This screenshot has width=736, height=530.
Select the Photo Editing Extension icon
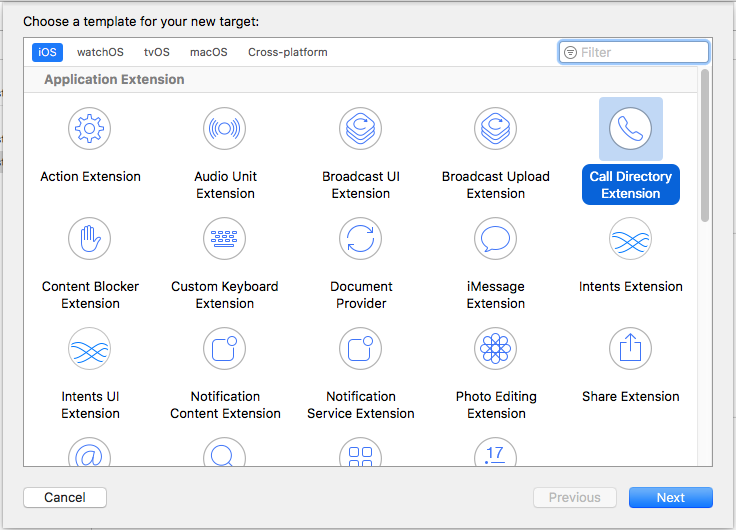point(495,349)
